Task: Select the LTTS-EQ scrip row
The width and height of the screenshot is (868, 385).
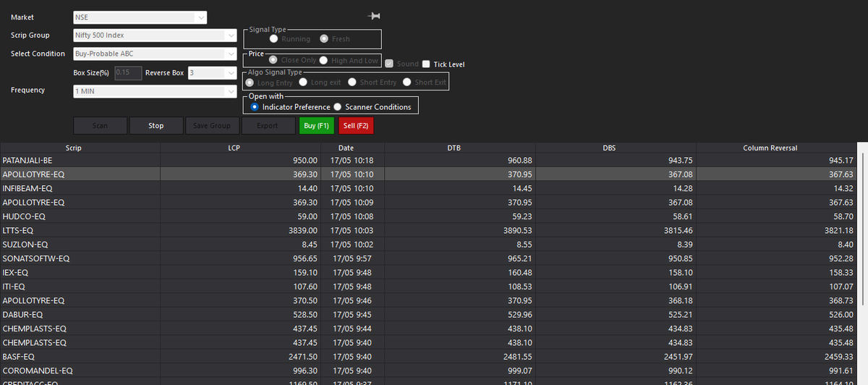Action: point(428,230)
